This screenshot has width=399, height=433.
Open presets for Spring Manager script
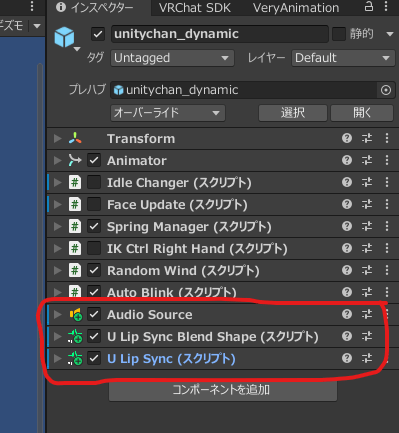click(x=367, y=226)
